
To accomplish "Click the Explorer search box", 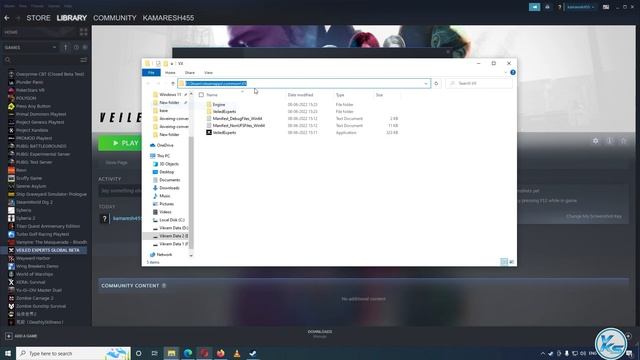I will coord(479,83).
